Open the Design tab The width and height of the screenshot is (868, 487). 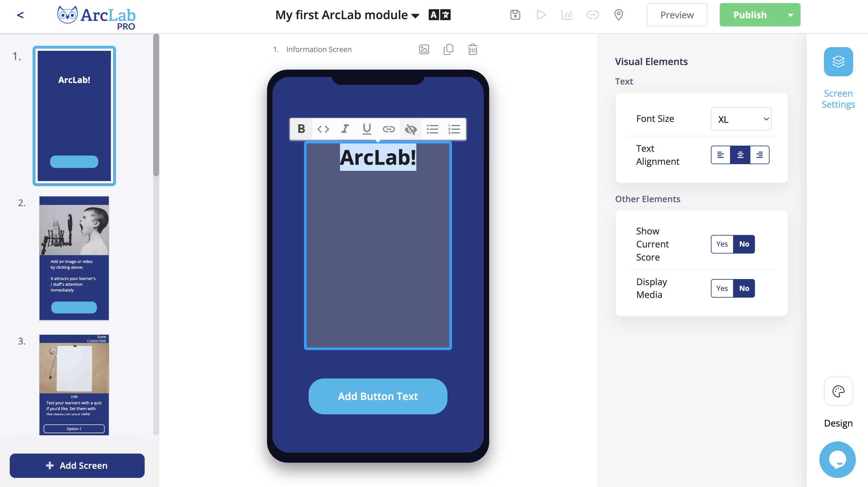[838, 392]
